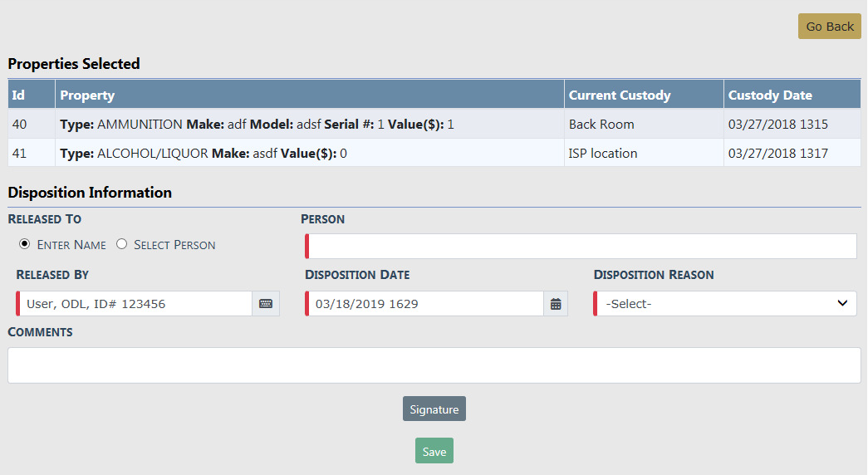This screenshot has width=868, height=475.
Task: Open the Disposition Date calendar picker
Action: click(x=556, y=304)
